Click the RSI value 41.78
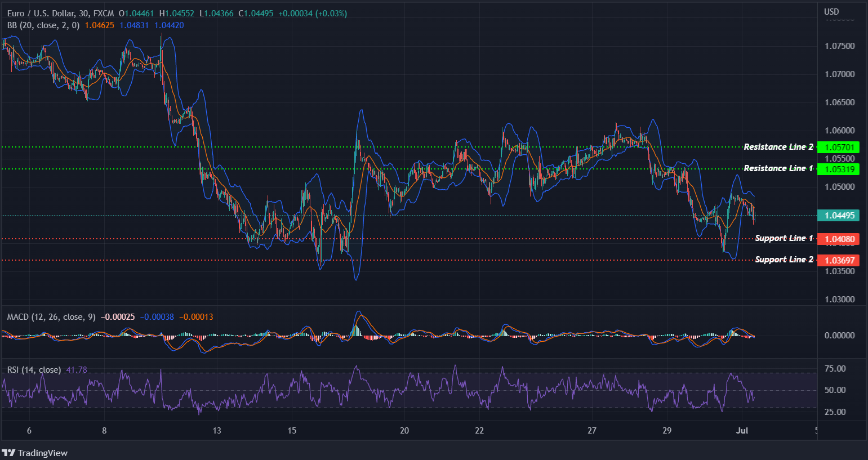 (x=75, y=370)
